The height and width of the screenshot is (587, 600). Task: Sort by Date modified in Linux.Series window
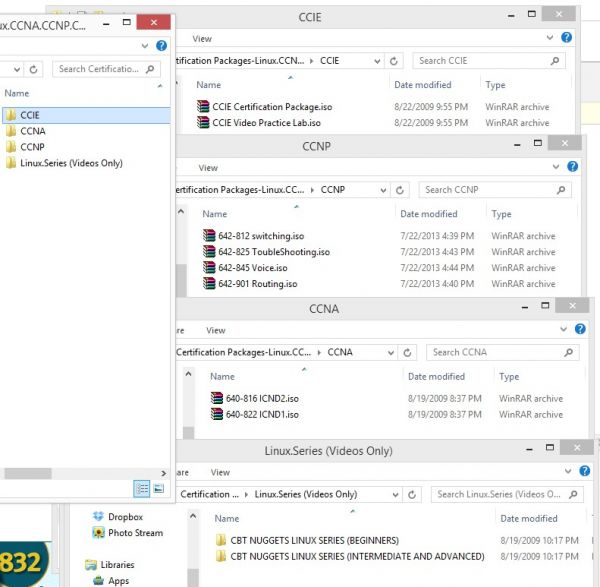click(x=529, y=518)
